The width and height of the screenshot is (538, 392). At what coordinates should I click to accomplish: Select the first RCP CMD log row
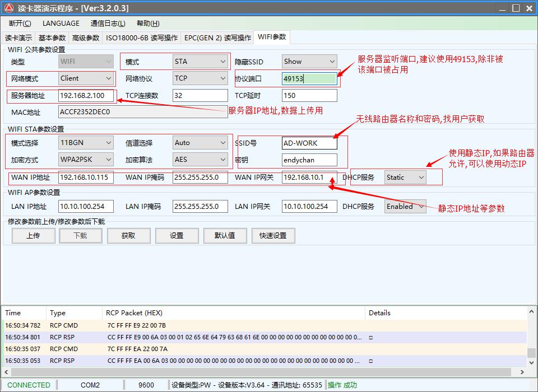tap(224, 325)
